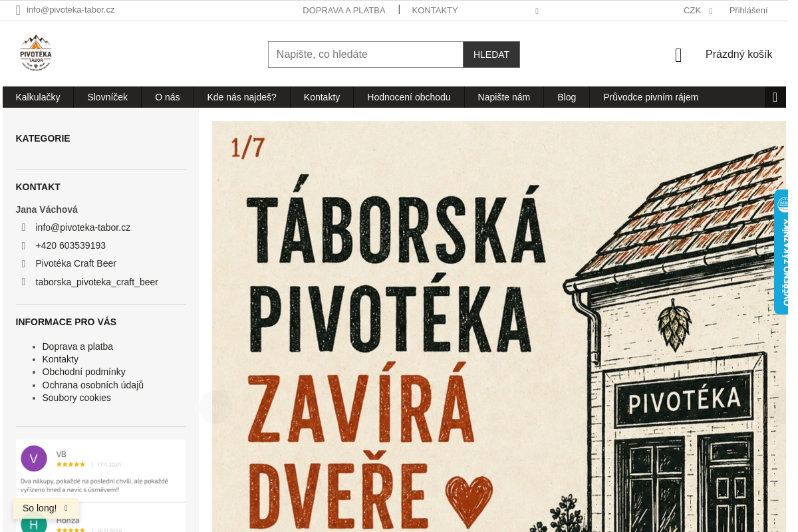Open the CZK currency dropdown

(698, 11)
